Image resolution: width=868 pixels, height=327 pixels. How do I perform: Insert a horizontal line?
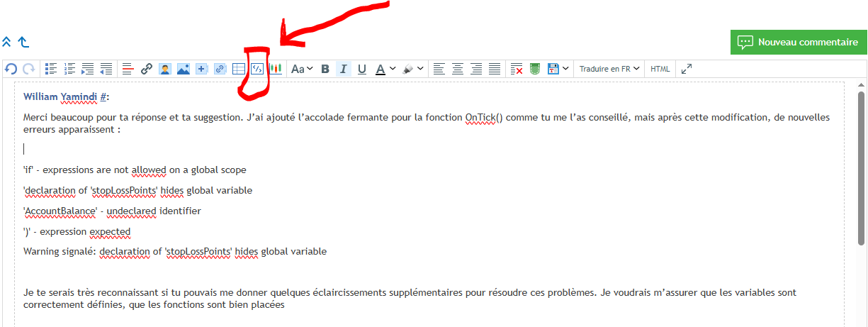click(128, 69)
